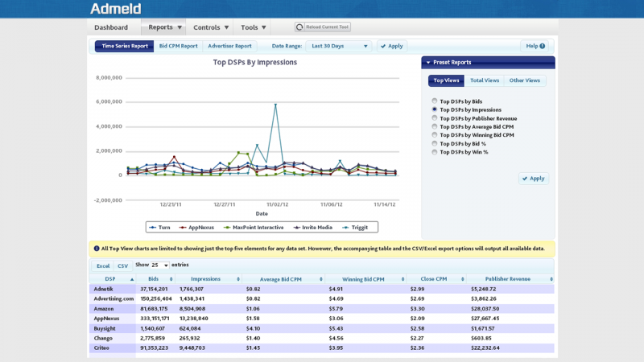
Task: Open the Show 25 entries dropdown
Action: pyautogui.click(x=159, y=265)
